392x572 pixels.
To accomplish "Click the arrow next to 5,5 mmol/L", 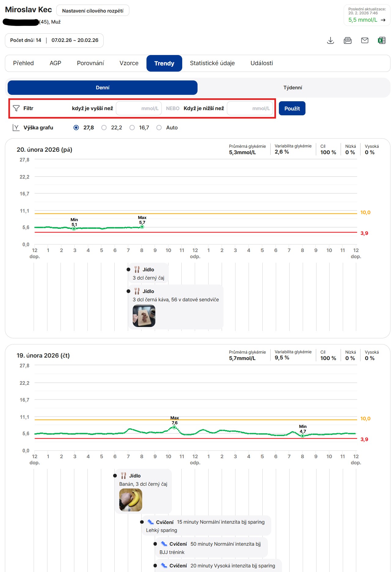I will pos(383,20).
